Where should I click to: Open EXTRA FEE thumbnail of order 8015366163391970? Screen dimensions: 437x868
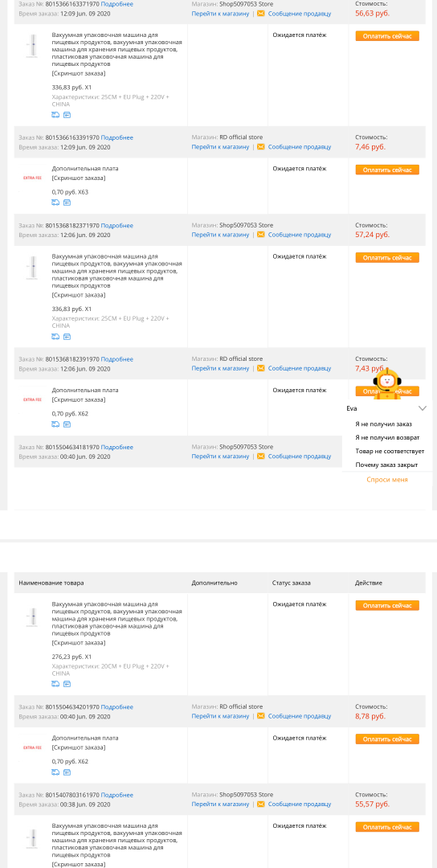[32, 178]
